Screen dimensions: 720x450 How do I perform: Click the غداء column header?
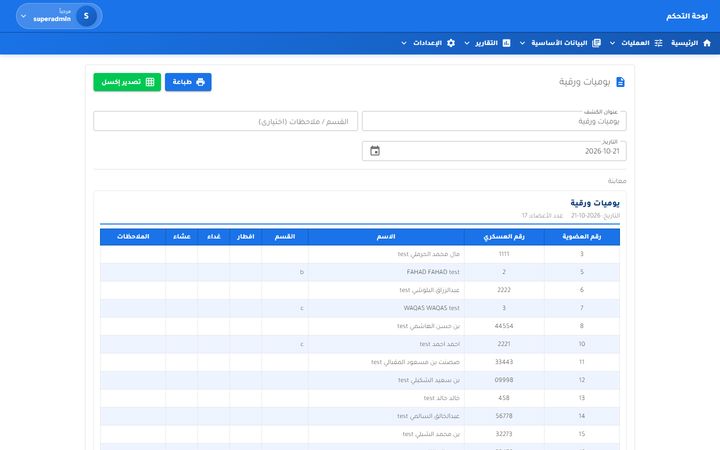pos(214,236)
